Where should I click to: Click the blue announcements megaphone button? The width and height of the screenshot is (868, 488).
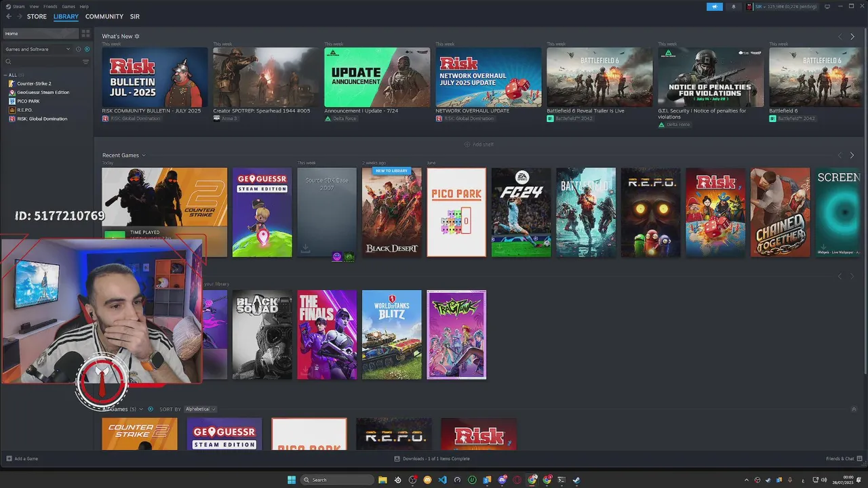(x=715, y=6)
